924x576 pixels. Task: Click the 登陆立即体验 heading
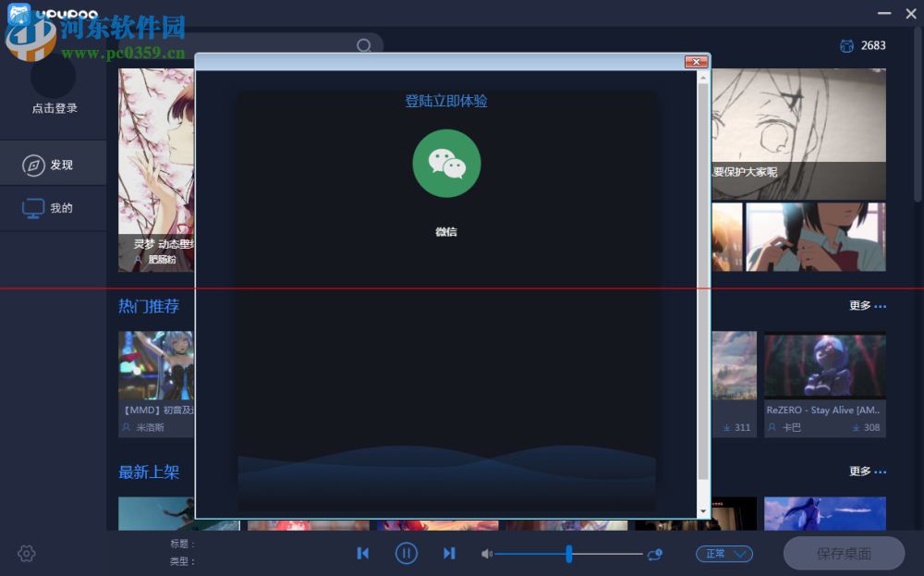(446, 101)
